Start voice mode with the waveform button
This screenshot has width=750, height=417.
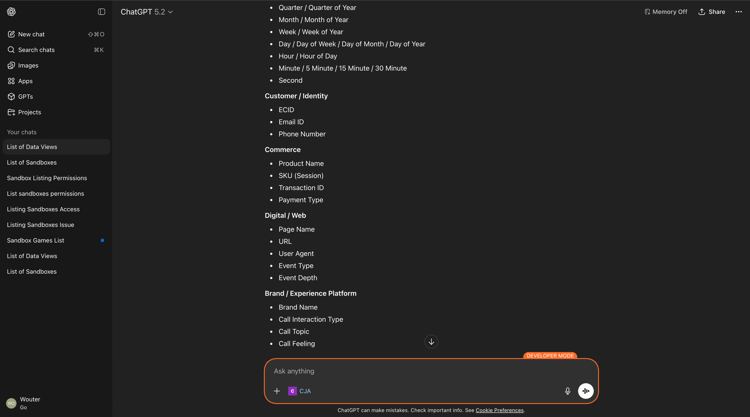pyautogui.click(x=585, y=391)
